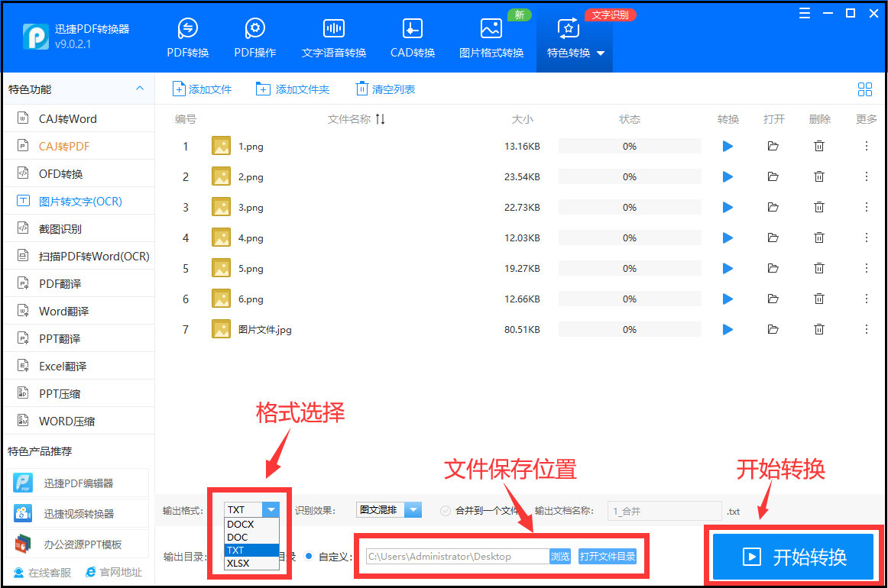
Task: Open 官网地址 website link
Action: click(114, 572)
